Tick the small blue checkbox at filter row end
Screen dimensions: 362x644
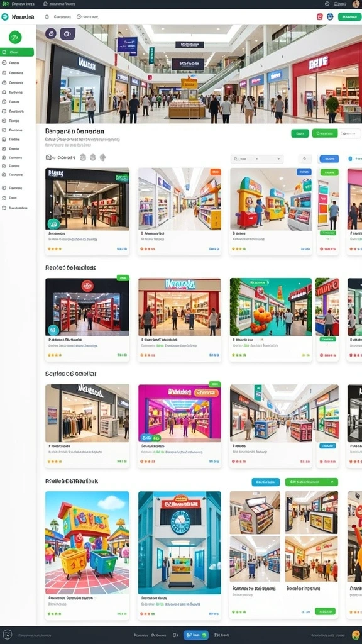coord(349,158)
